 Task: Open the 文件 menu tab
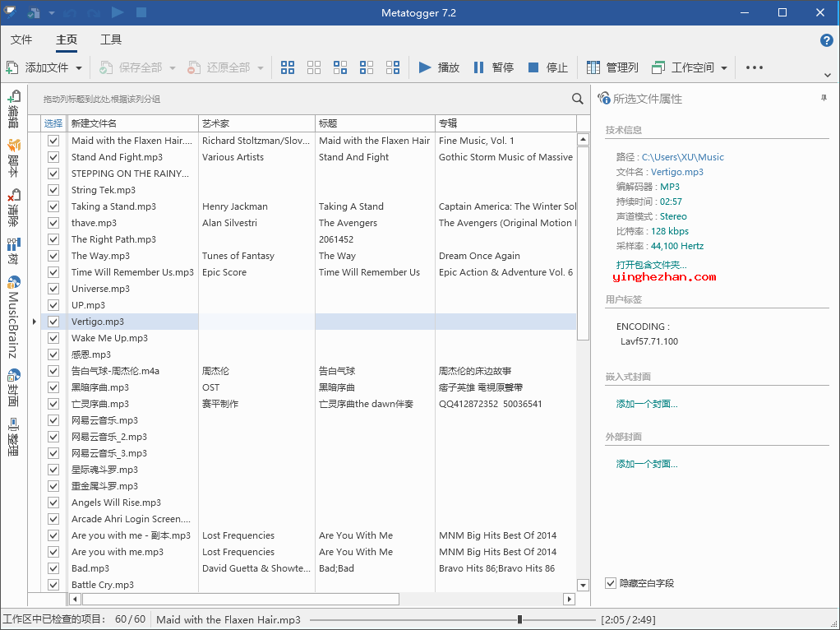click(x=21, y=39)
